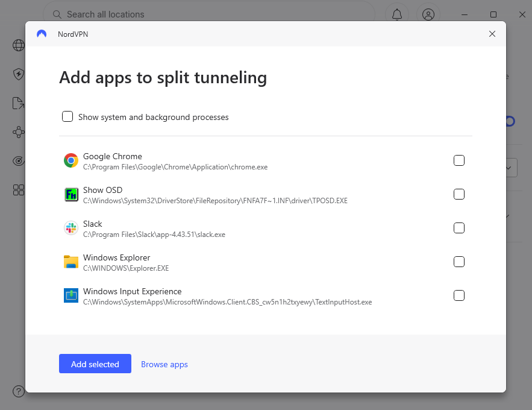Click the Google Chrome app icon
The image size is (532, 410).
(71, 160)
